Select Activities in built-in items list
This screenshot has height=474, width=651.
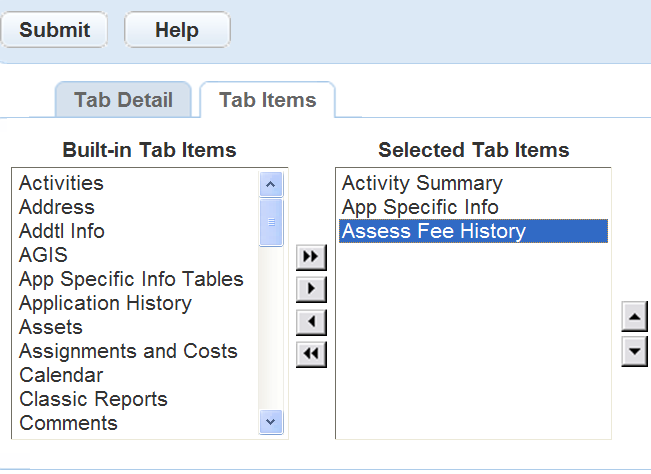(61, 183)
